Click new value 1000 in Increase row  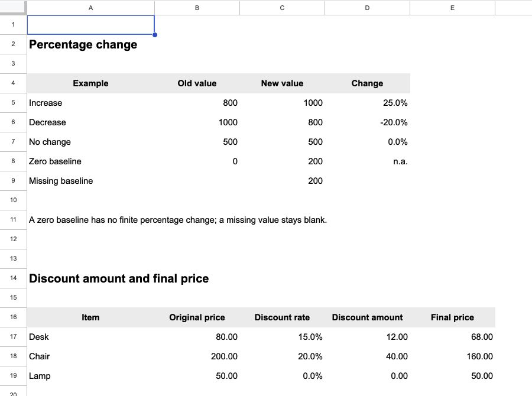[283, 103]
